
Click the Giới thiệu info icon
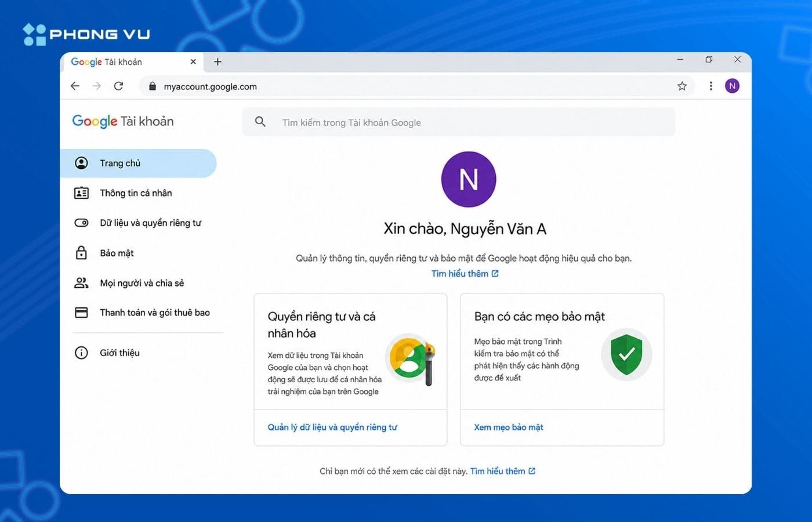click(x=82, y=353)
